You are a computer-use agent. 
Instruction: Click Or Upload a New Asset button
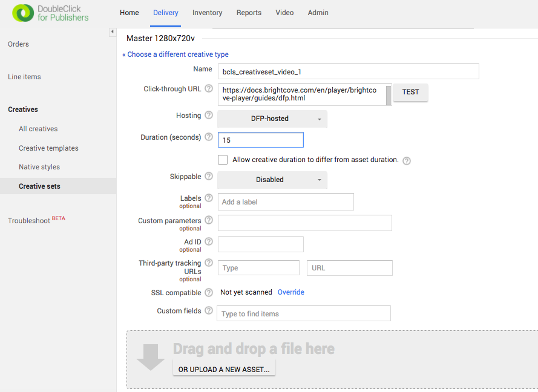[x=224, y=369]
